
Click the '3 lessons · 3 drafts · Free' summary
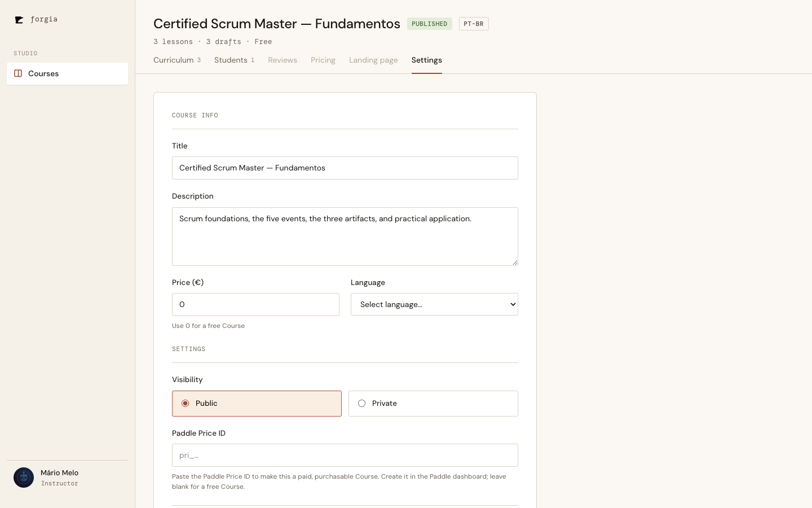point(213,42)
